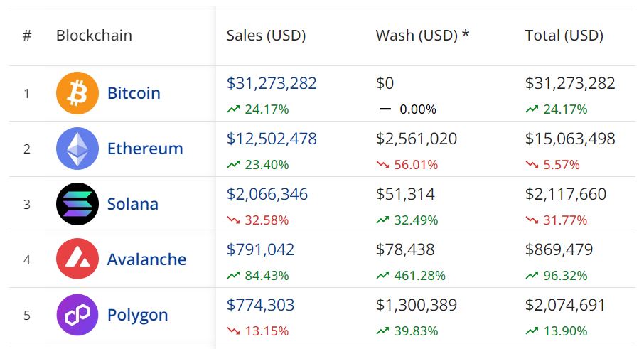Image resolution: width=644 pixels, height=349 pixels.
Task: Open the Polygon blockchain link
Action: pyautogui.click(x=137, y=315)
